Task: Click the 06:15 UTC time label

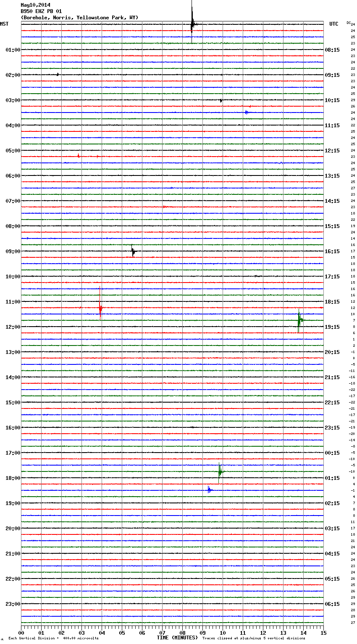Action: point(332,604)
